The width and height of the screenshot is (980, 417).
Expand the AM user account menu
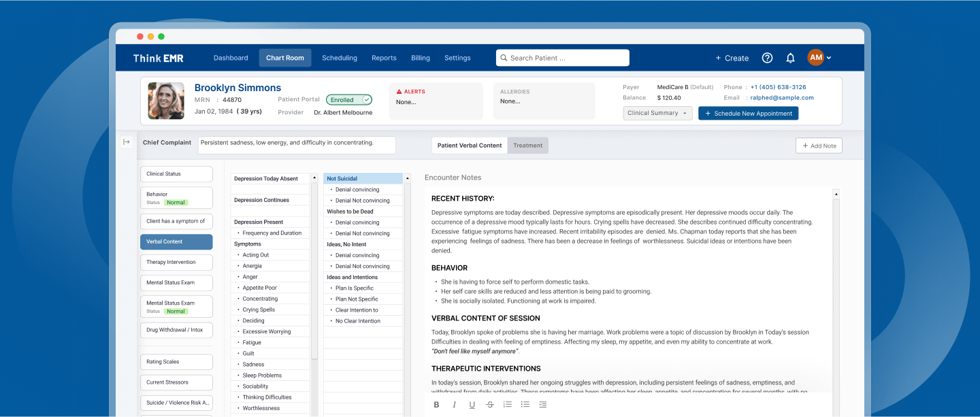819,58
